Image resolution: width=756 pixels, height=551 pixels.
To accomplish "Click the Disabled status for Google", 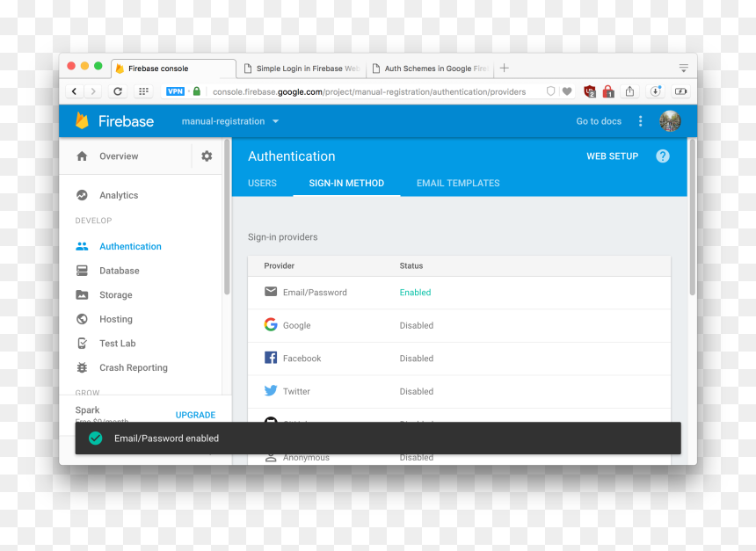I will click(x=416, y=325).
